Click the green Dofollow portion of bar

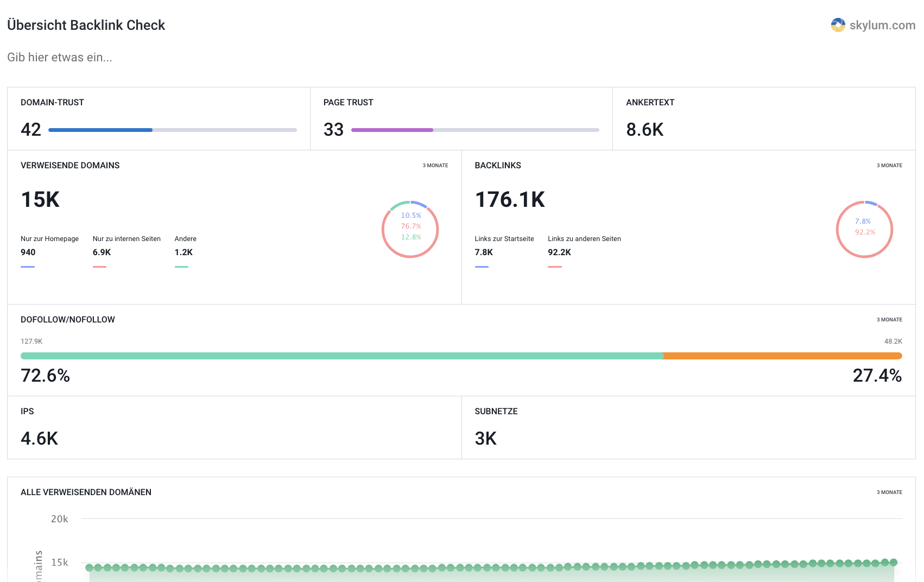click(x=342, y=356)
